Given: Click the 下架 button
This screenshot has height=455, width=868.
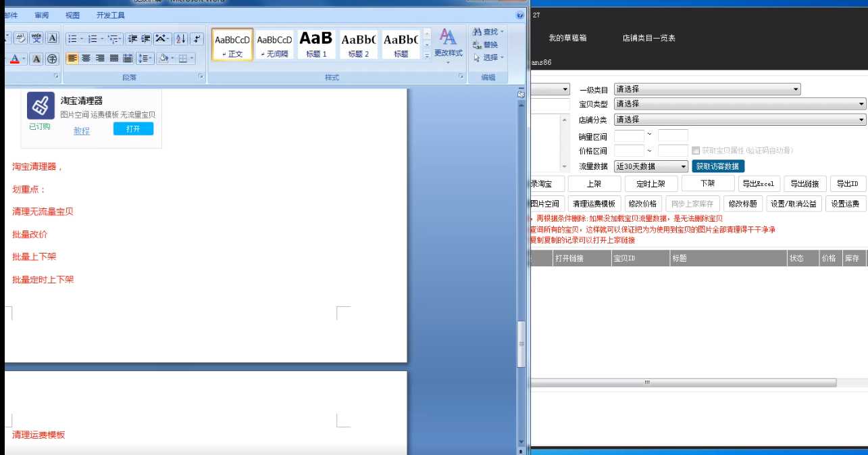Looking at the screenshot, I should [x=707, y=183].
